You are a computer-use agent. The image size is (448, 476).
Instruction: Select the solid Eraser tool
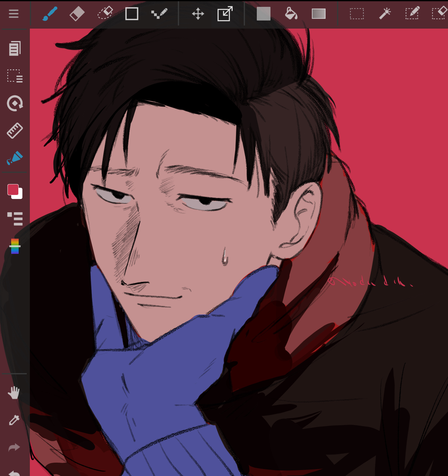77,14
